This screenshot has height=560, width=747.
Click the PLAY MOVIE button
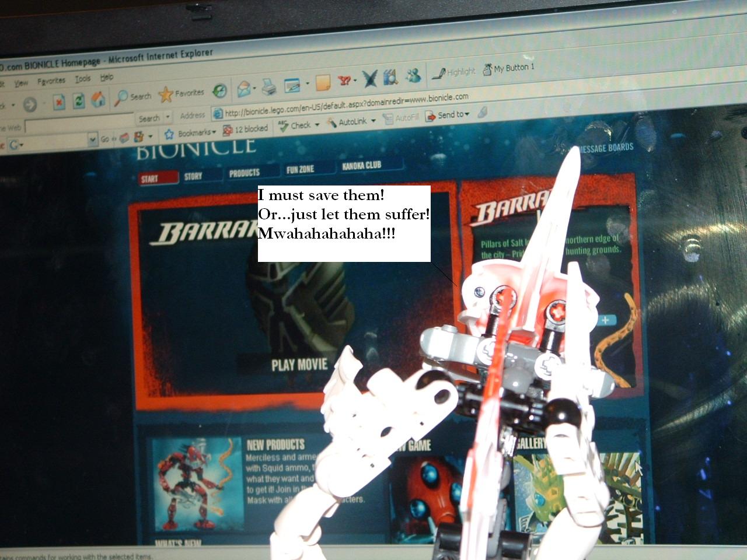pyautogui.click(x=299, y=365)
